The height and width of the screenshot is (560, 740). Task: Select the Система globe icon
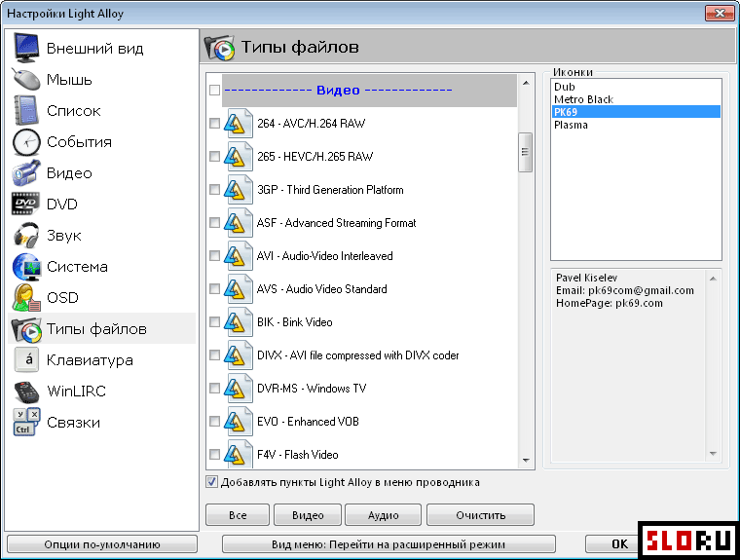(26, 266)
